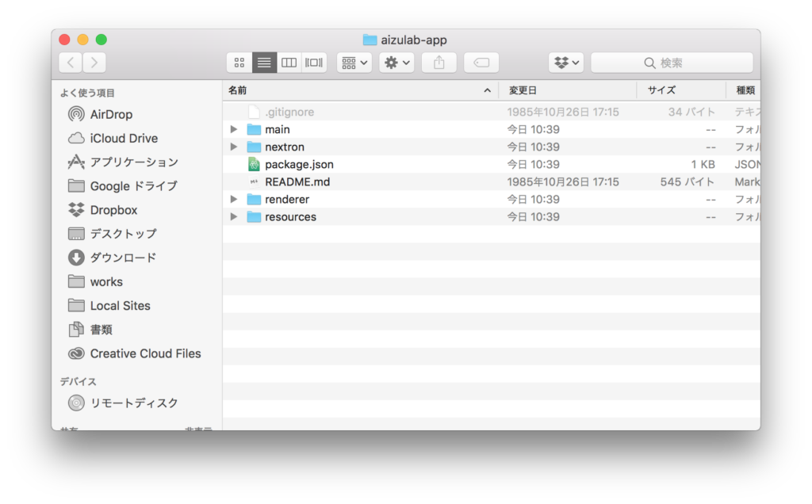The width and height of the screenshot is (812, 504).
Task: Open the item arrangement dropdown
Action: 354,63
